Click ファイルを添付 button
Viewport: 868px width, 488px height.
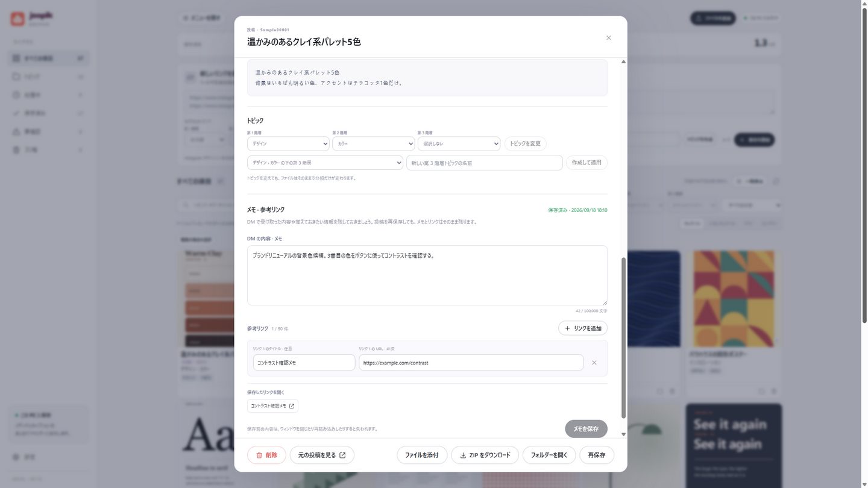click(422, 455)
